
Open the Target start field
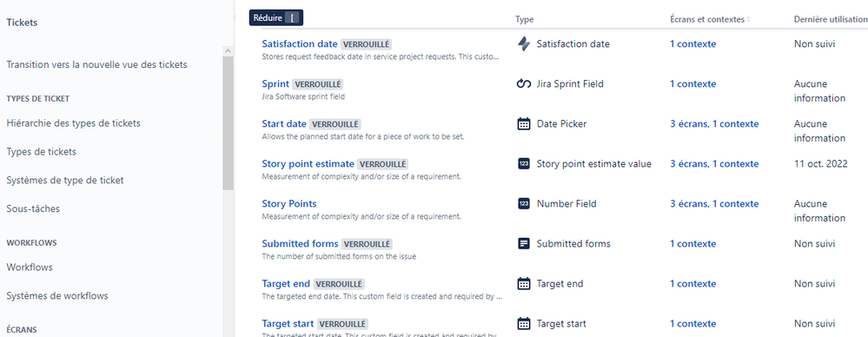point(288,324)
